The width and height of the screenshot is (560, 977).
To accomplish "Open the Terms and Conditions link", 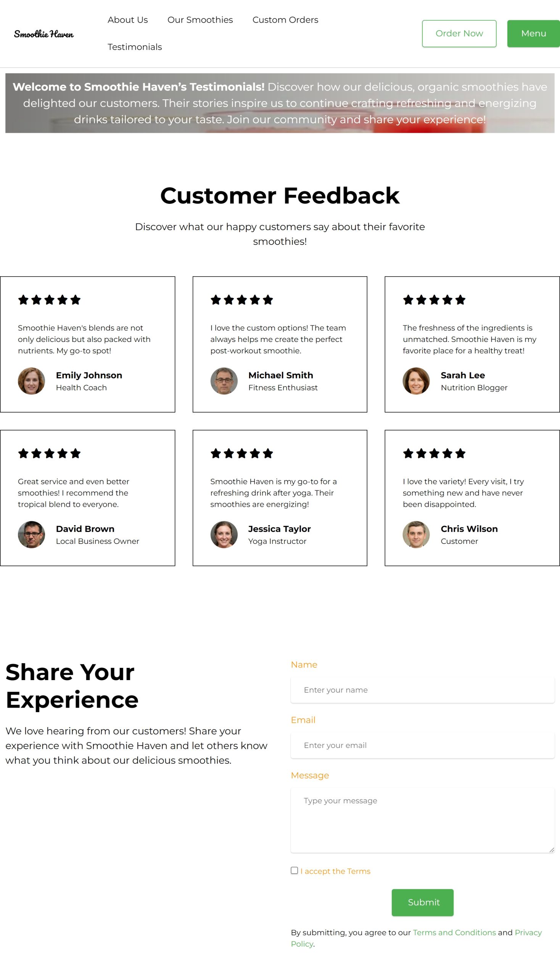I will point(454,932).
